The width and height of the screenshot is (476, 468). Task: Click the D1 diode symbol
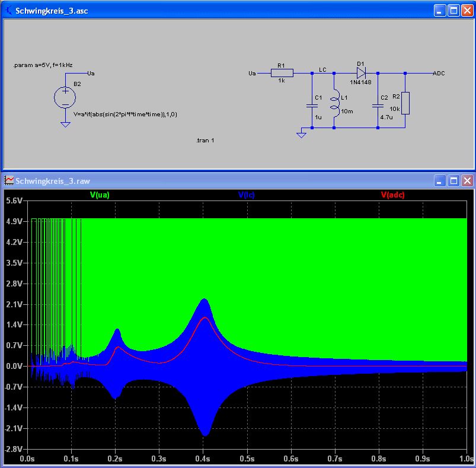click(361, 73)
